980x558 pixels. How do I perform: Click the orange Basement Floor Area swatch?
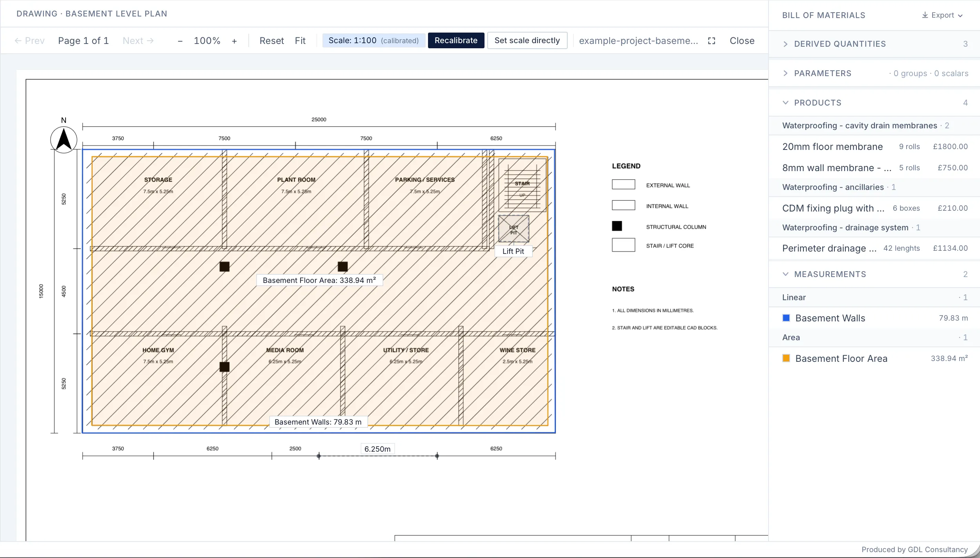[786, 358]
